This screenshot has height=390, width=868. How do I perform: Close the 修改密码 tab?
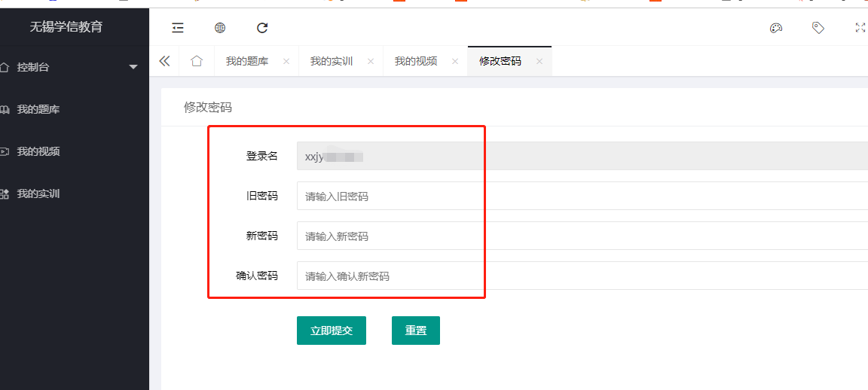pyautogui.click(x=539, y=62)
